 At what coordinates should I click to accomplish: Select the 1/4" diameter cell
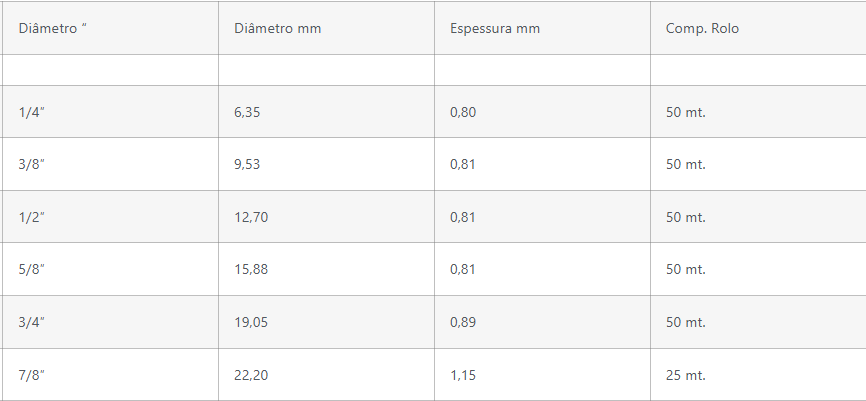[32, 112]
